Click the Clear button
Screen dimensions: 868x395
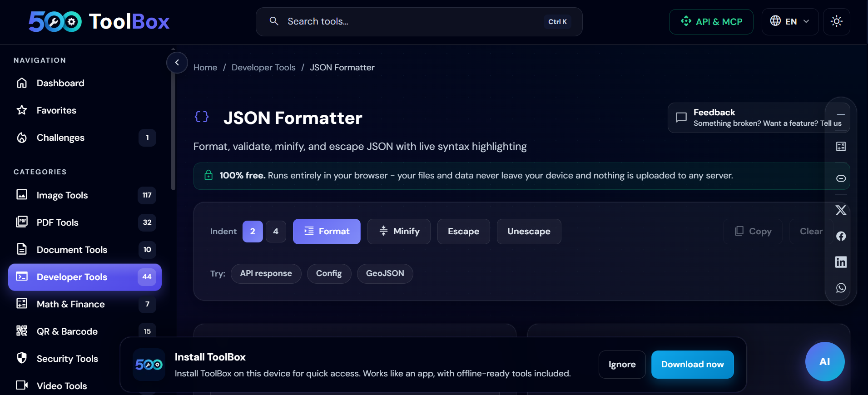click(x=811, y=232)
